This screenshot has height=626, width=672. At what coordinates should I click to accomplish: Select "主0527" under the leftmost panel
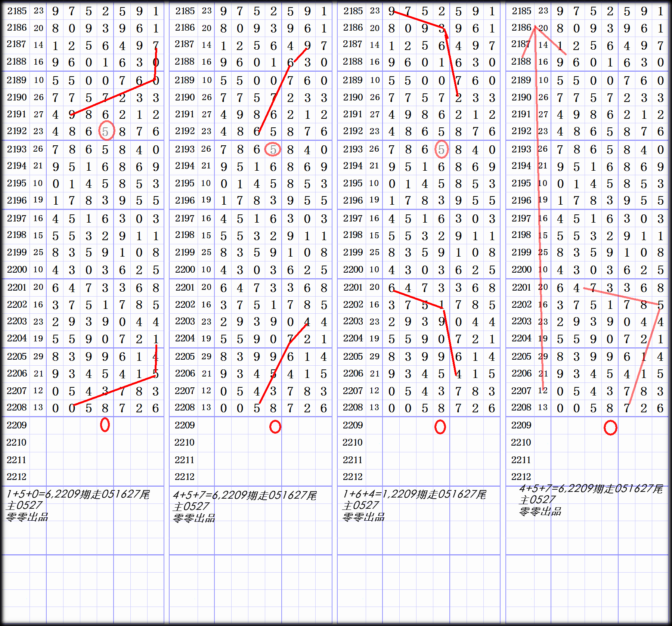coord(25,505)
